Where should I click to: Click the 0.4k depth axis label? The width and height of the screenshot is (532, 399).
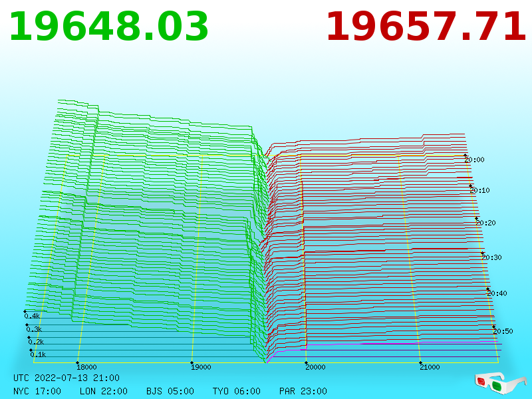[32, 317]
